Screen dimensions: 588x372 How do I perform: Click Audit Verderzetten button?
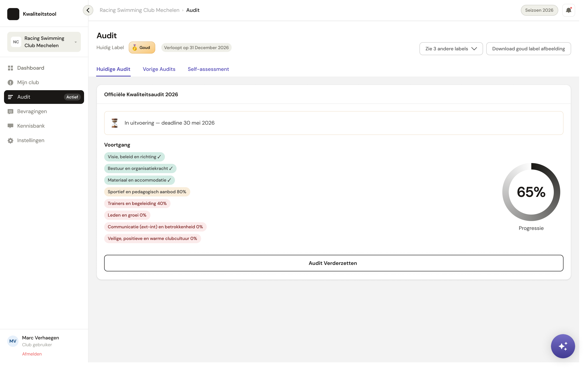[334, 263]
